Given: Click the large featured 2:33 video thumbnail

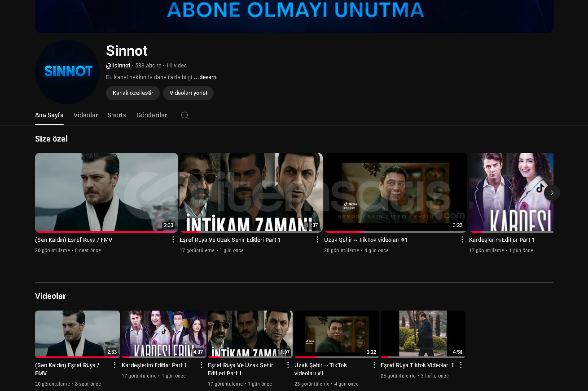Looking at the screenshot, I should [x=106, y=192].
